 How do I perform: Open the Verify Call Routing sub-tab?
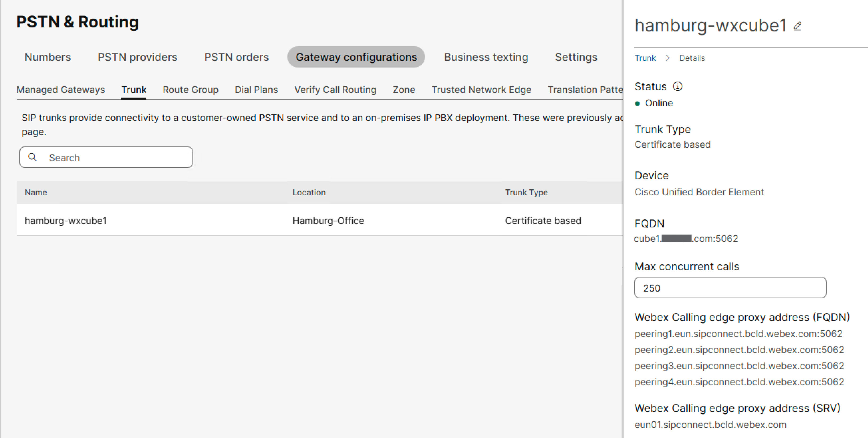point(335,89)
